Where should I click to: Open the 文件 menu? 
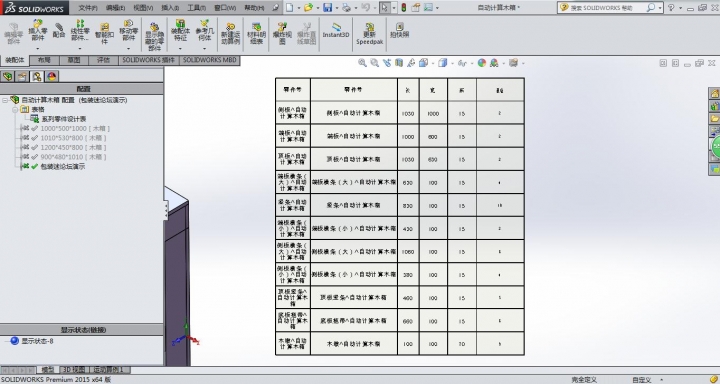point(88,8)
